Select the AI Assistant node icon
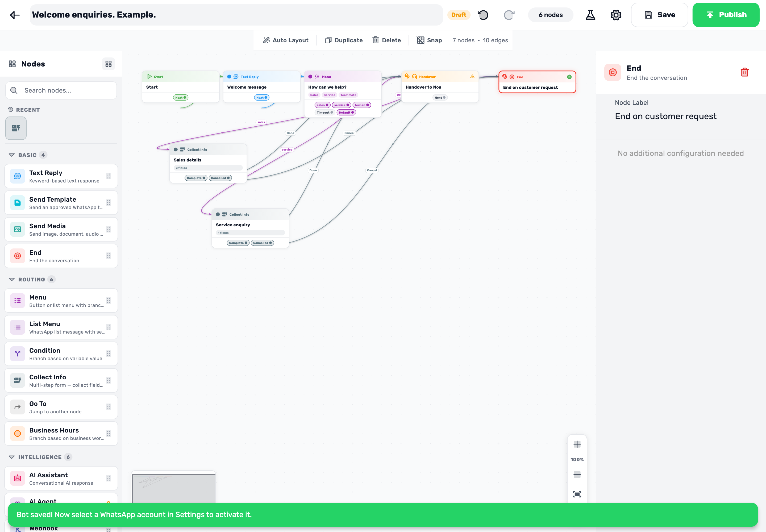 coord(17,478)
